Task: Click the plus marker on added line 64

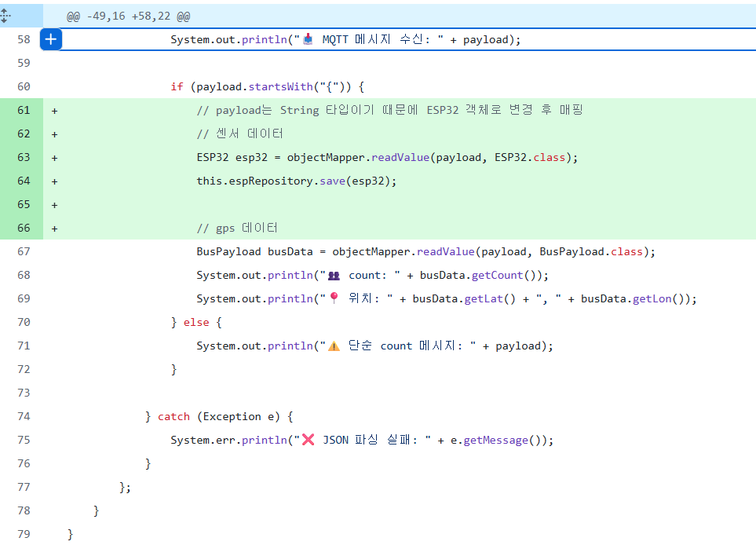Action: 54,181
